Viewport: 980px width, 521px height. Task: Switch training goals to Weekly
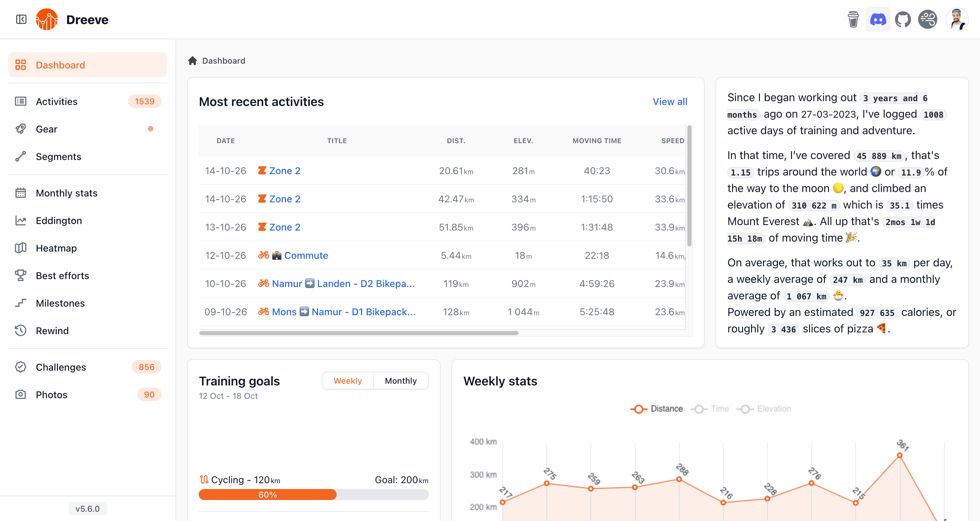pyautogui.click(x=348, y=381)
